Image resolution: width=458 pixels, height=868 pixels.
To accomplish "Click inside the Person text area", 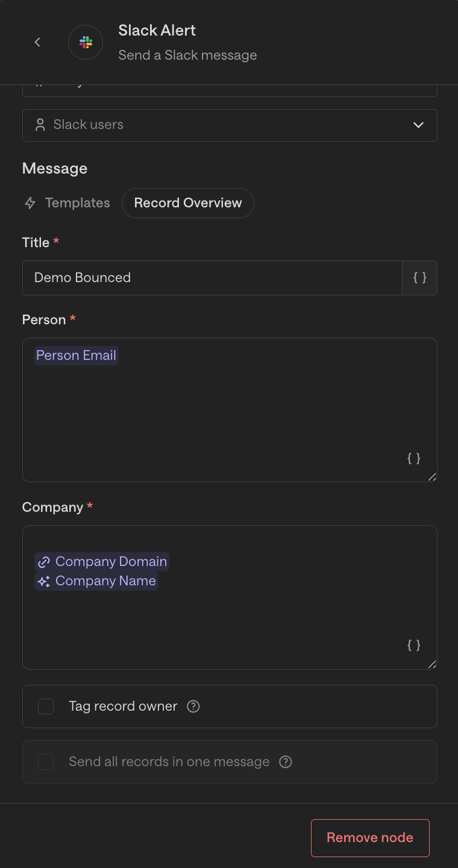I will [230, 410].
